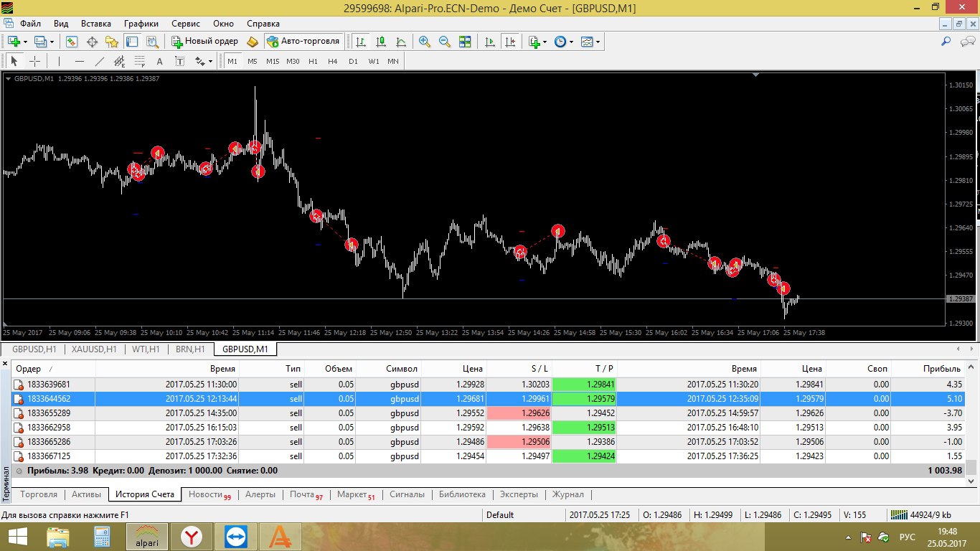Open the Market Watch window icon
This screenshot has width=980, height=551.
72,42
